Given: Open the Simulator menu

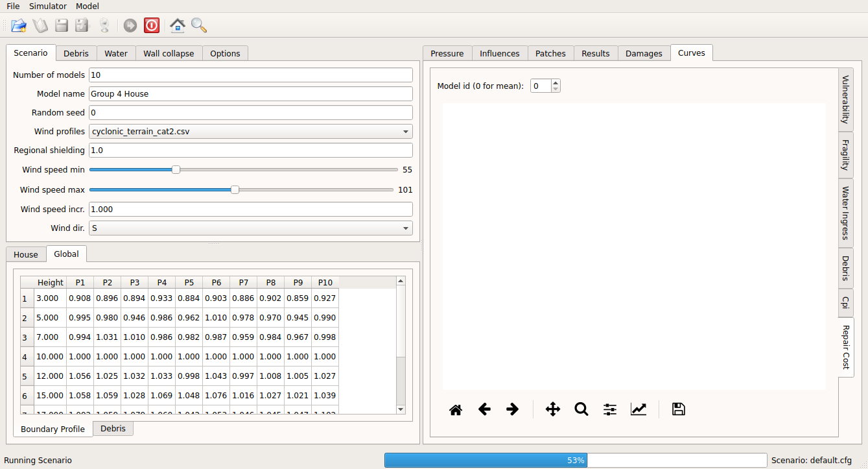Looking at the screenshot, I should [48, 6].
